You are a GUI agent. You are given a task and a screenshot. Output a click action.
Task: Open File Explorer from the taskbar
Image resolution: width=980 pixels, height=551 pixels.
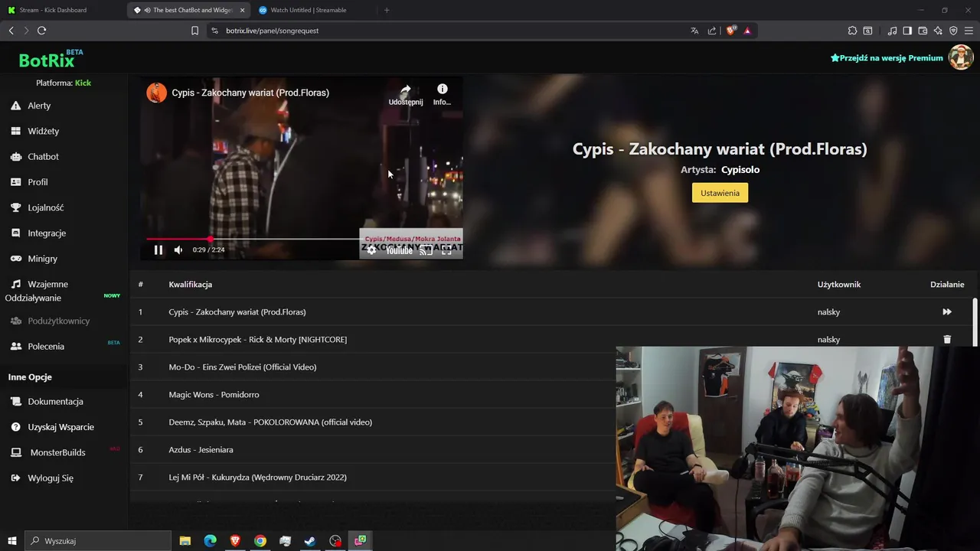pyautogui.click(x=185, y=541)
